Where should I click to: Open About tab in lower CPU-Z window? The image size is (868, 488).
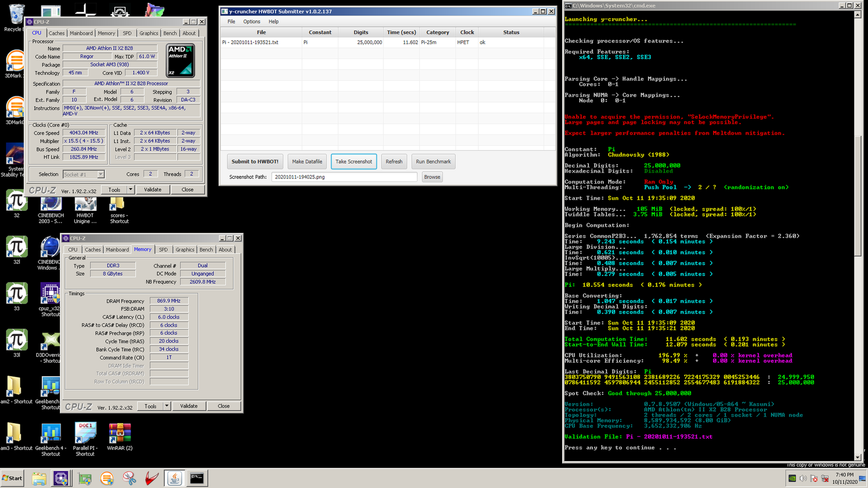pyautogui.click(x=225, y=249)
